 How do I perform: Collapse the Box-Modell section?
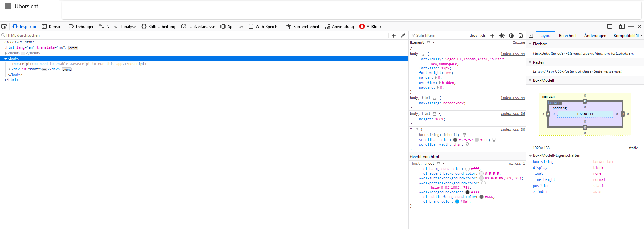tap(530, 80)
